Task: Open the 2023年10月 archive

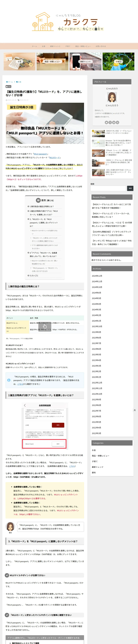Action: pos(97,327)
